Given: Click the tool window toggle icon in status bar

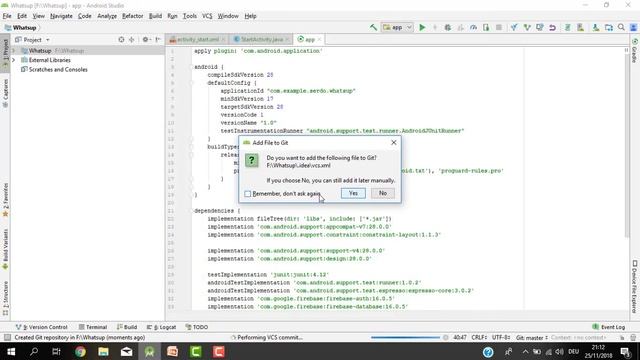Looking at the screenshot, I should pos(7,337).
